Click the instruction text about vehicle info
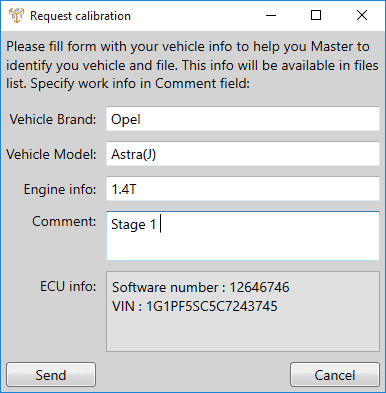 click(x=192, y=65)
